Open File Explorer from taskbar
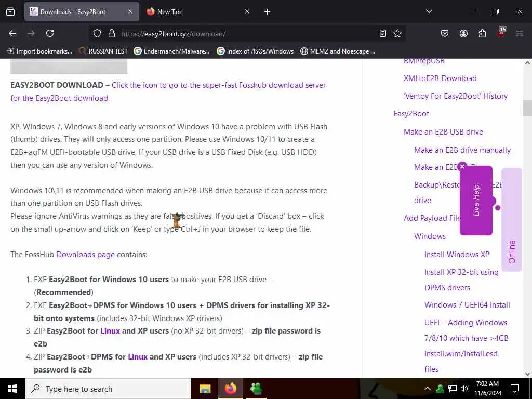 [x=205, y=389]
